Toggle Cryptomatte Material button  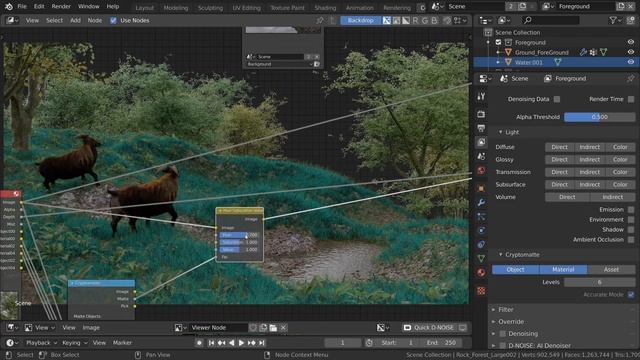(563, 269)
